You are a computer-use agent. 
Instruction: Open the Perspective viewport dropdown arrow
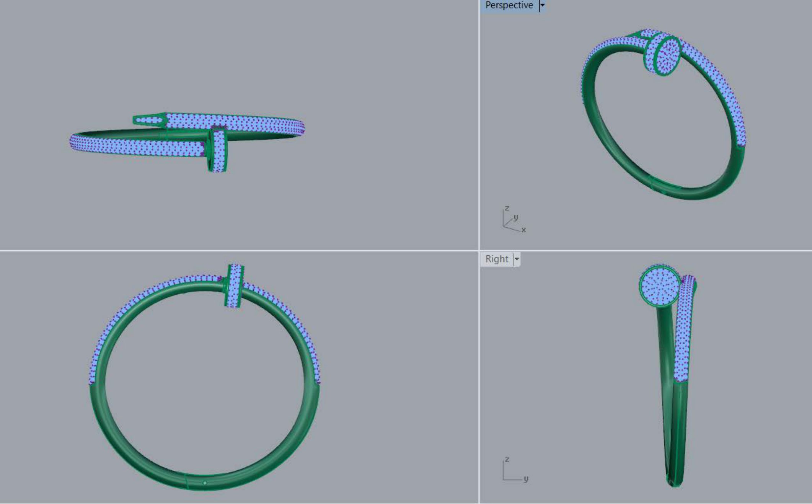(542, 5)
